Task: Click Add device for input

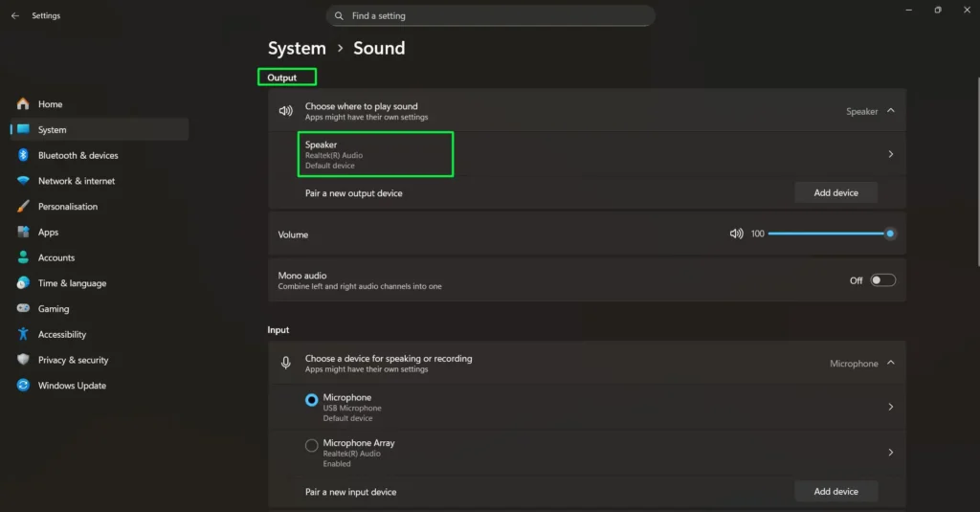Action: point(835,491)
